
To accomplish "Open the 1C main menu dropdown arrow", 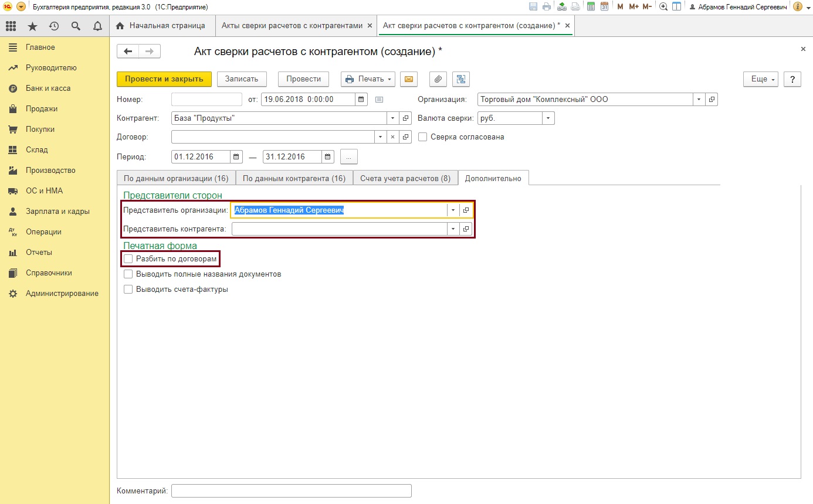I will 21,6.
